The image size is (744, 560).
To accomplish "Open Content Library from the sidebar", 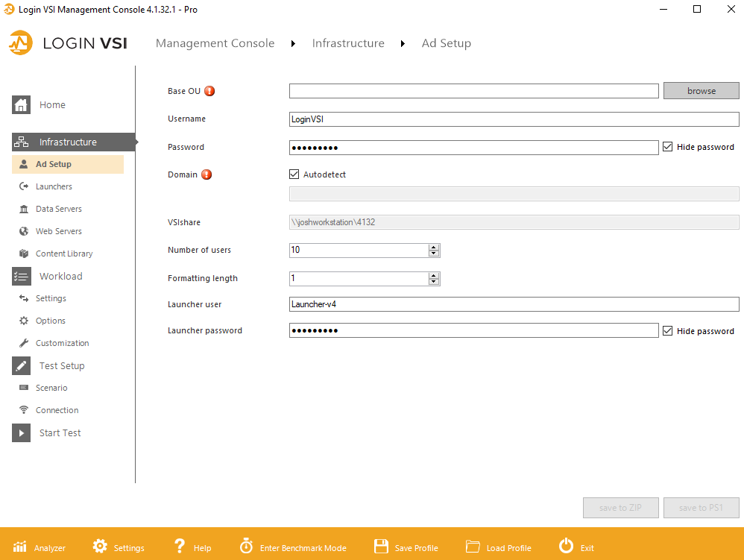I will [64, 254].
